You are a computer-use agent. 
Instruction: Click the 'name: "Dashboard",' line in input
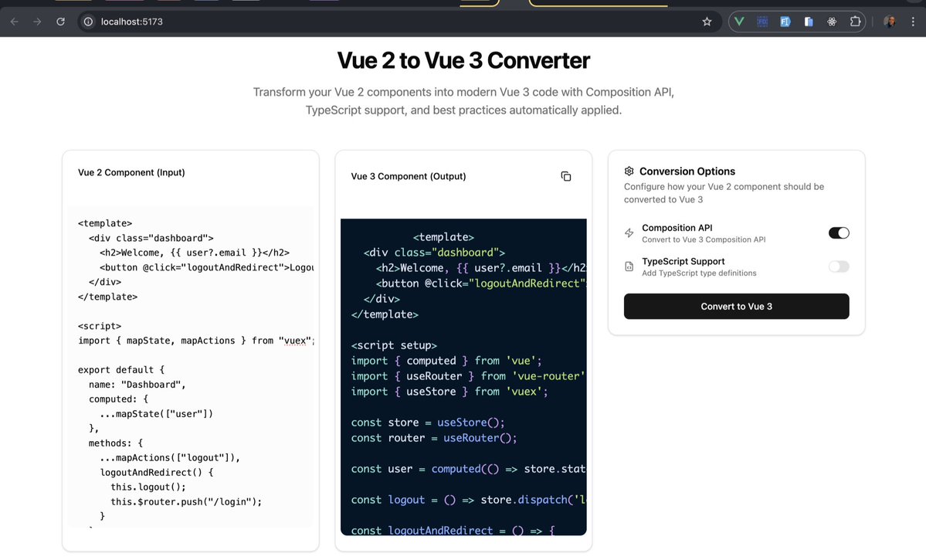137,385
